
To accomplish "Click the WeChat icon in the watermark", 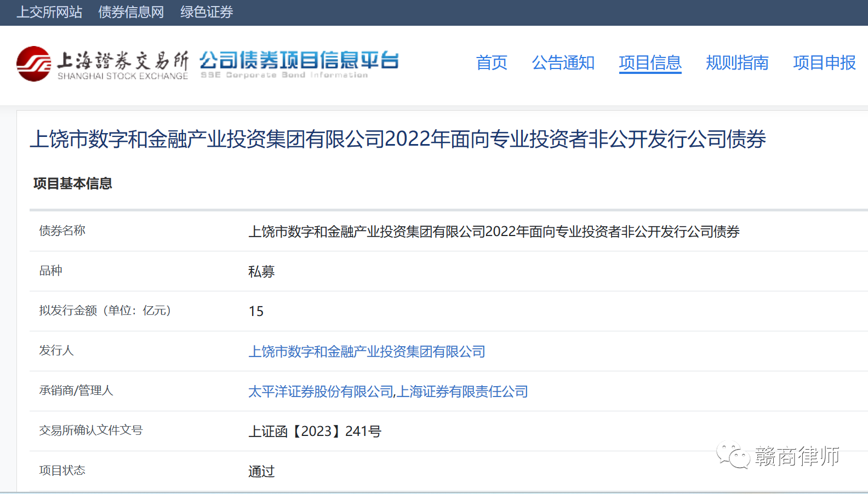I will pyautogui.click(x=733, y=455).
